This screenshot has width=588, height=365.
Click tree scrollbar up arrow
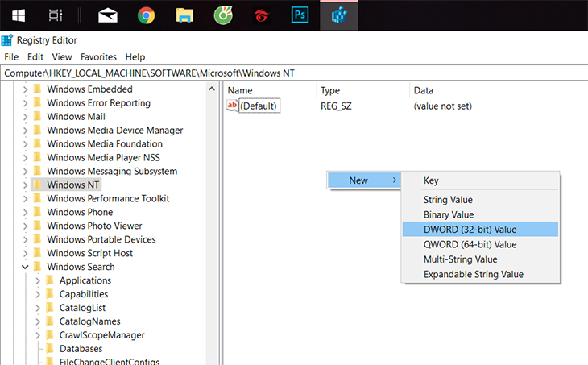click(x=212, y=89)
